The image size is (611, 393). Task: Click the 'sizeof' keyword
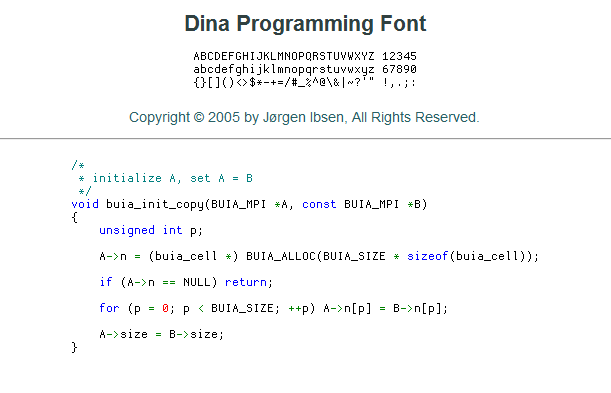point(427,256)
